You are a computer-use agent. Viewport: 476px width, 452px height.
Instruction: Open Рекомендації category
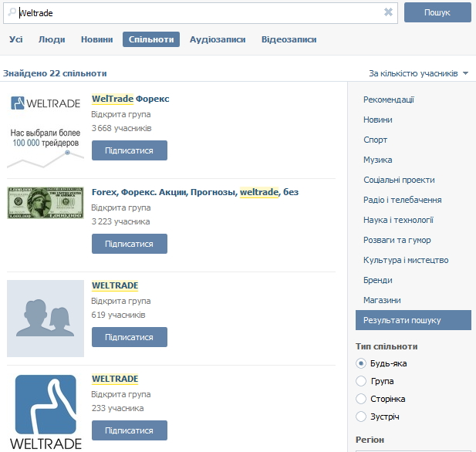(x=389, y=100)
